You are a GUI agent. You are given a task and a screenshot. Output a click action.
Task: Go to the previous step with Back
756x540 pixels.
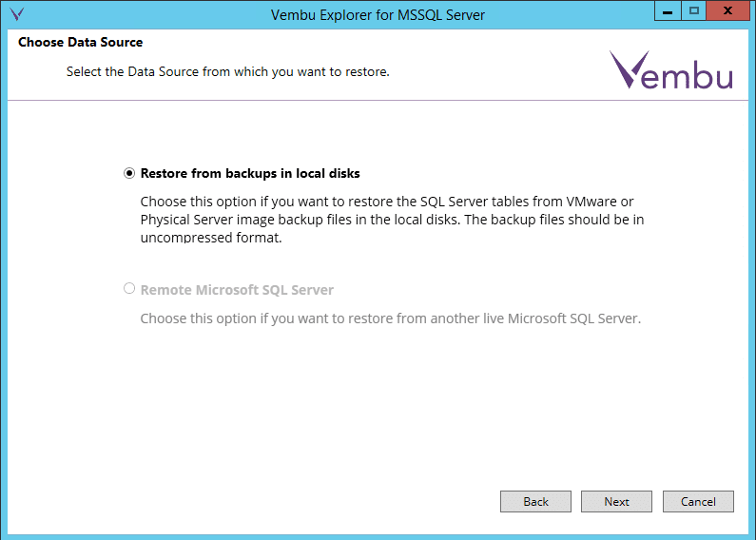click(535, 501)
